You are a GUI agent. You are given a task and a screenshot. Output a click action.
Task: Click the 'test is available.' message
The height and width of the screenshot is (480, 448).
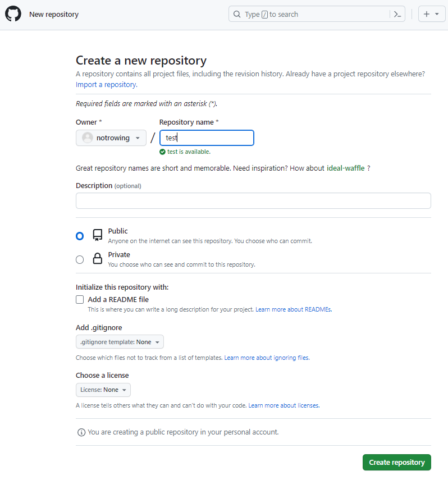coord(189,152)
